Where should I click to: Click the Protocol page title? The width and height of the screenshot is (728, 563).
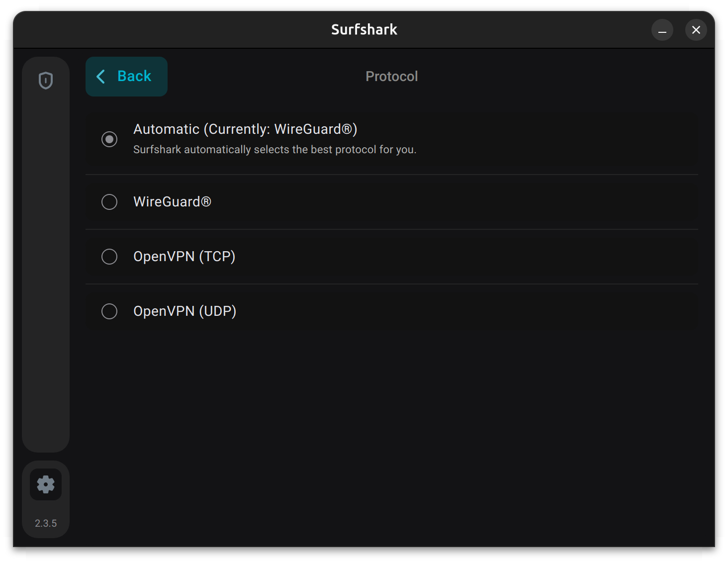pos(391,76)
